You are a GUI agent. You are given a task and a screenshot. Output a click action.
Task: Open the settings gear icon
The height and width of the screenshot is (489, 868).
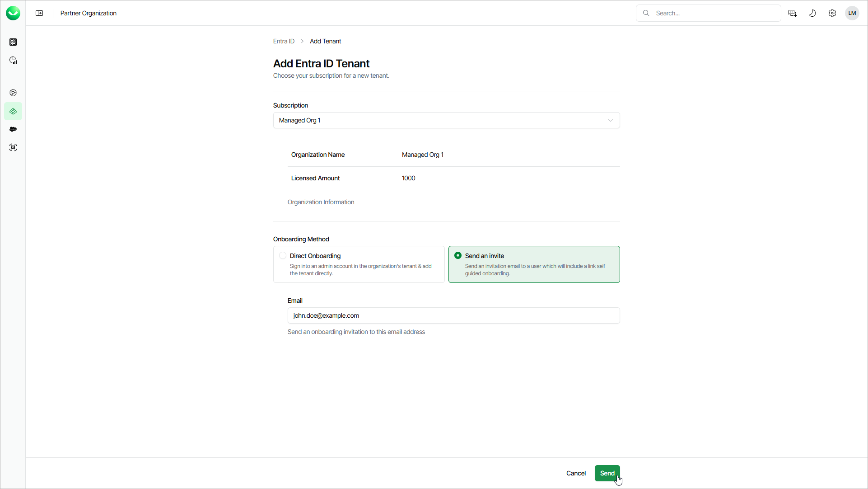(832, 13)
